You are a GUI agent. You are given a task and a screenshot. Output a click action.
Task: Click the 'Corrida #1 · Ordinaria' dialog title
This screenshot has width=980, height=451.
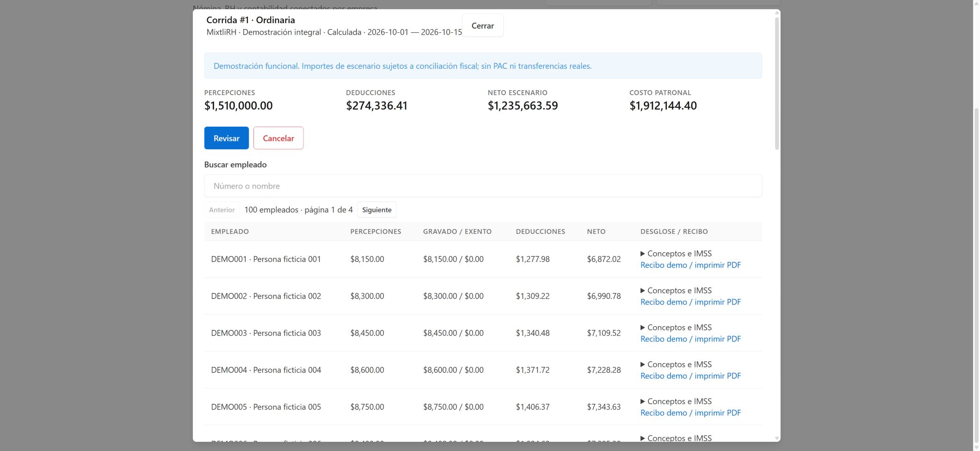251,20
